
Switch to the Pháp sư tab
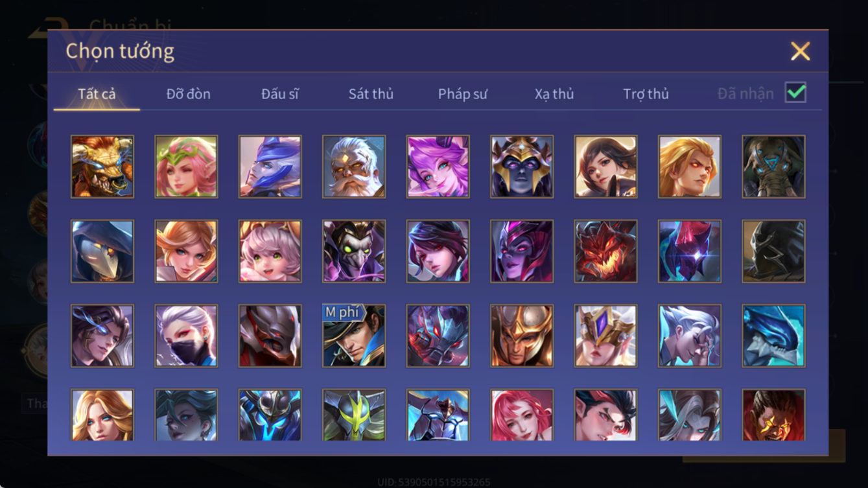pos(463,94)
